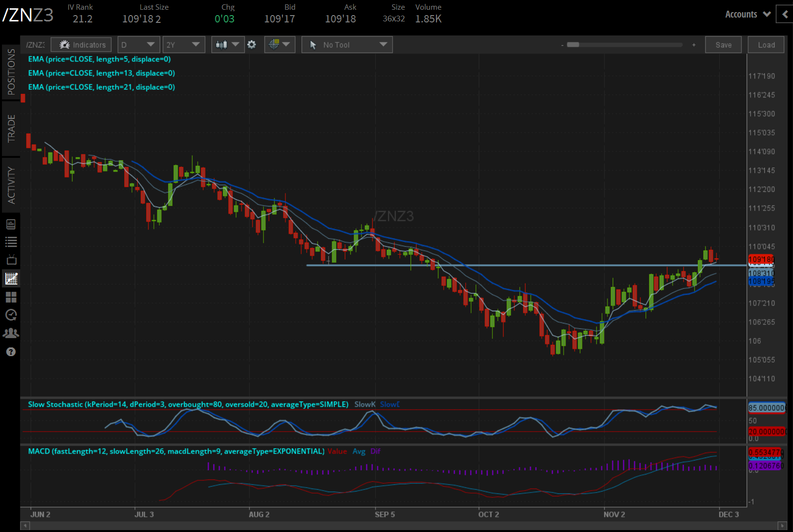793x532 pixels.
Task: Open the grid layout icon in sidebar
Action: coord(11,297)
